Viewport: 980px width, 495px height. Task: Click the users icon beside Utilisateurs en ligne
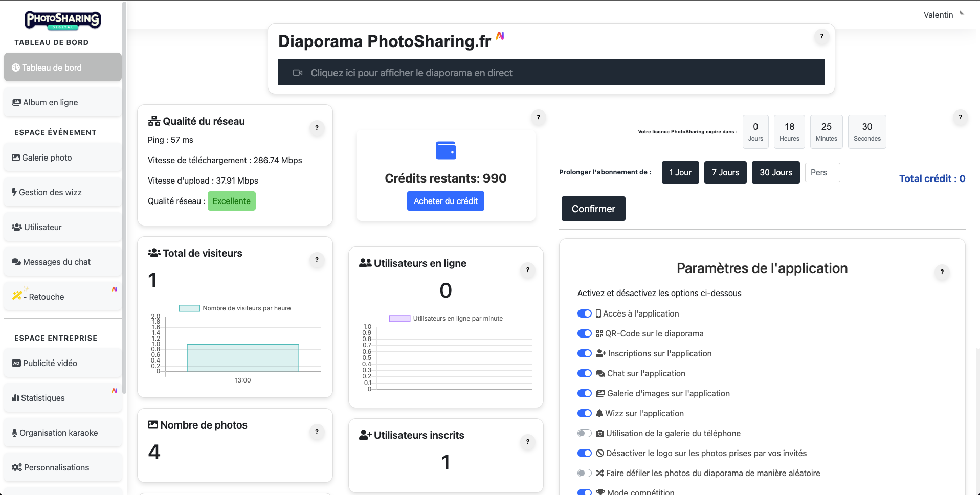point(365,263)
